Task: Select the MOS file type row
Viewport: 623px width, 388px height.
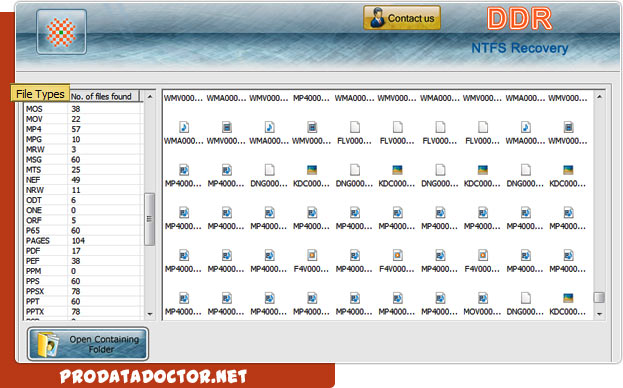Action: coord(83,109)
